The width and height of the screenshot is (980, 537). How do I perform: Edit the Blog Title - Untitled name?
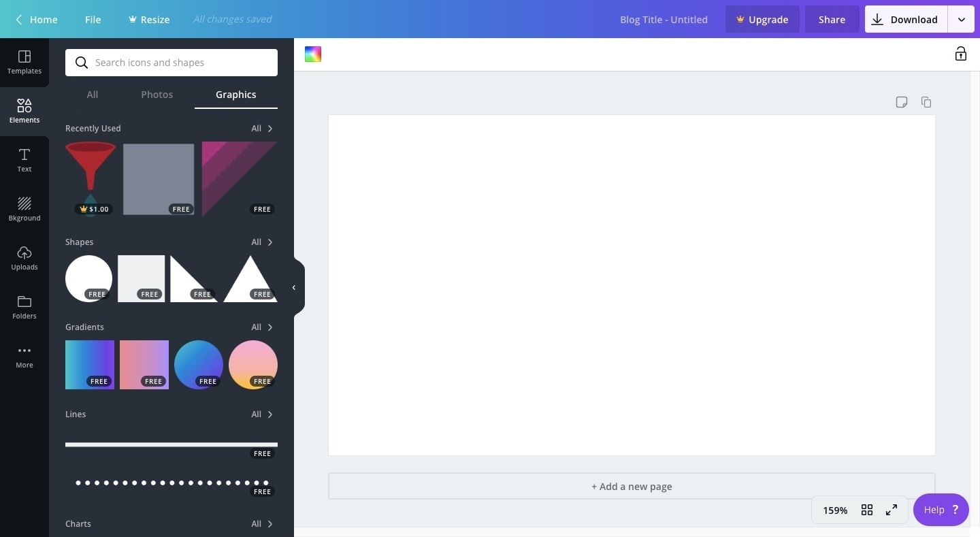pos(664,19)
